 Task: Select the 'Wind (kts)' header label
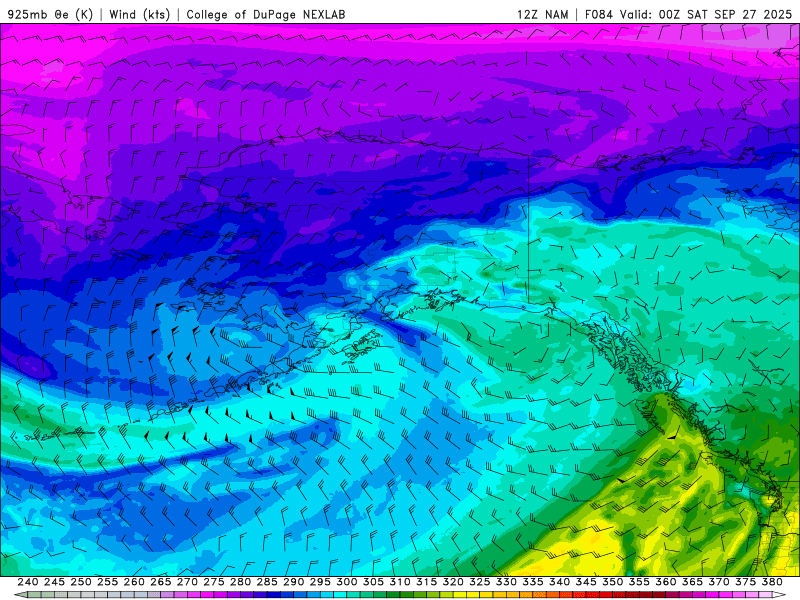(139, 14)
